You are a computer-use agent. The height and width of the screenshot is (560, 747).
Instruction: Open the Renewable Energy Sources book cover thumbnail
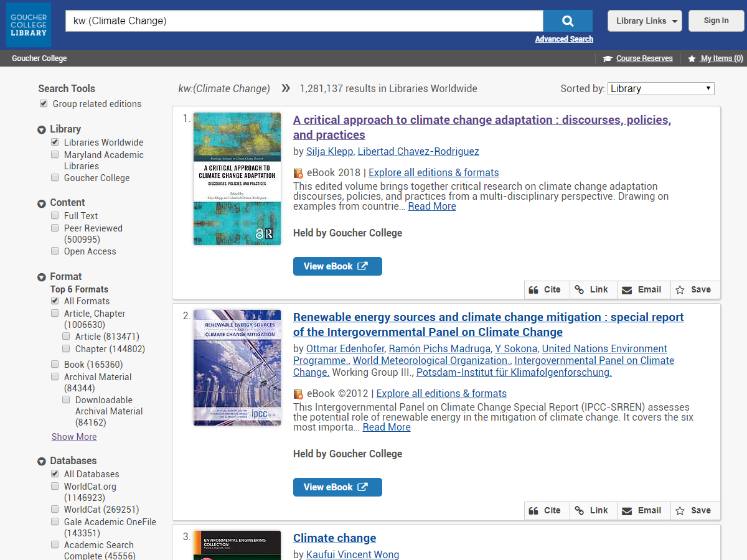(237, 368)
